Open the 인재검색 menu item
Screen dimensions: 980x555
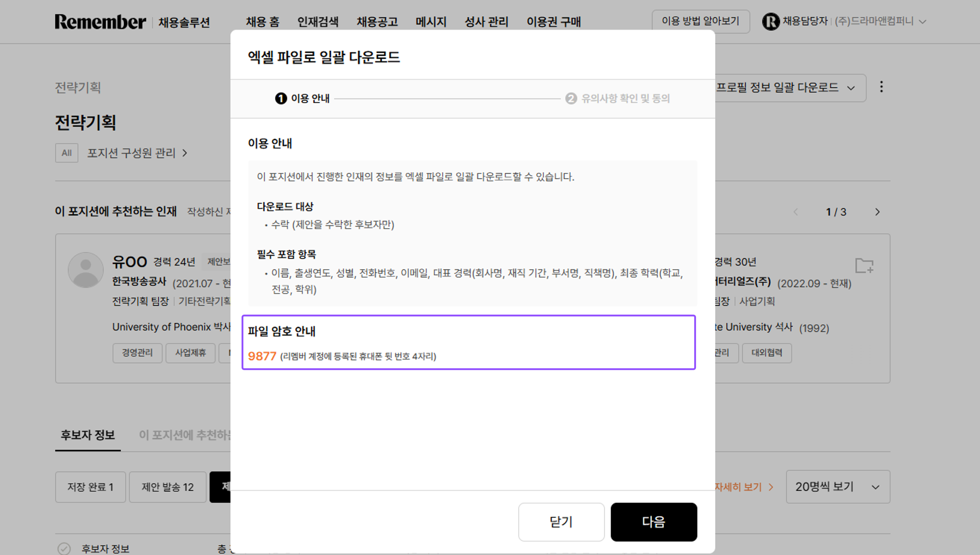pos(318,22)
